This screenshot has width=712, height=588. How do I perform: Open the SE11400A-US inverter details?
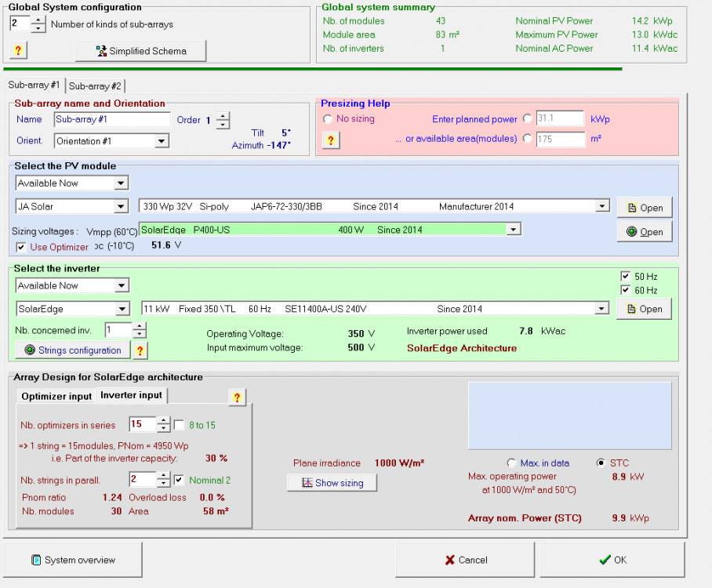click(x=644, y=309)
